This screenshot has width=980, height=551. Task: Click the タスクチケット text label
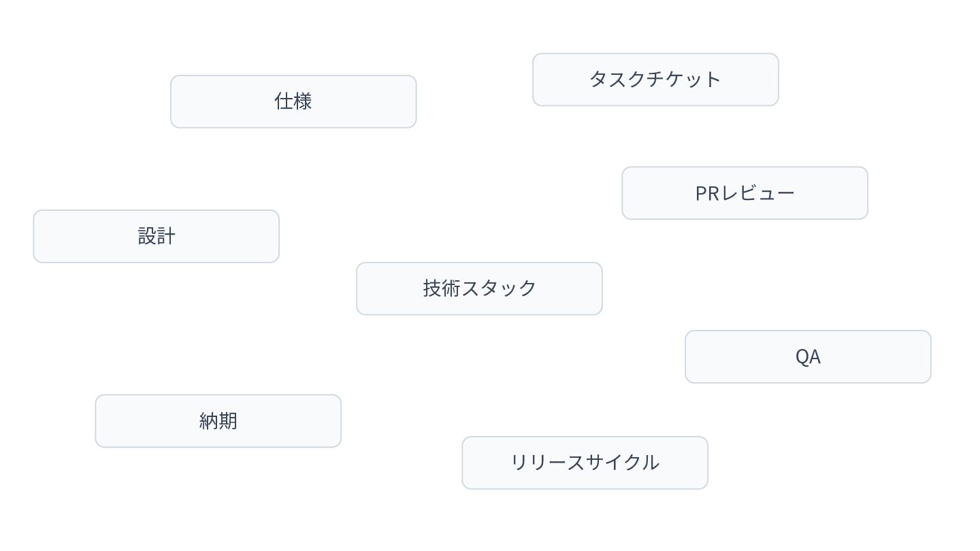(655, 80)
